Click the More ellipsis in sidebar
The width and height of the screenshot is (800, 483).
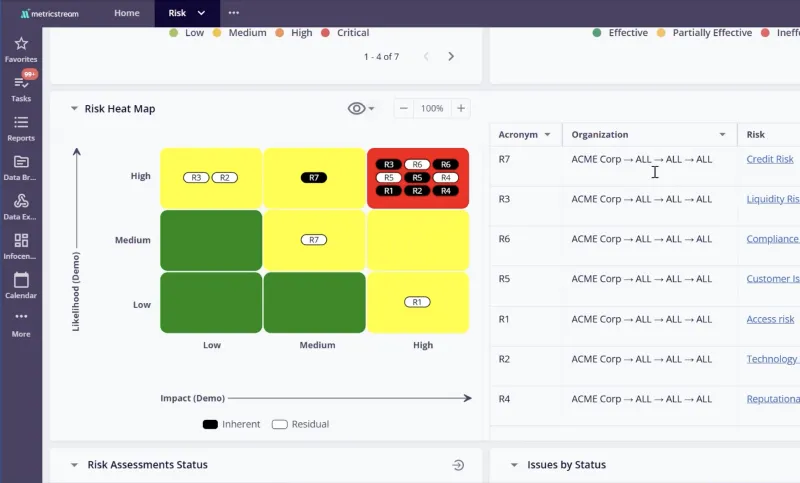pos(21,318)
